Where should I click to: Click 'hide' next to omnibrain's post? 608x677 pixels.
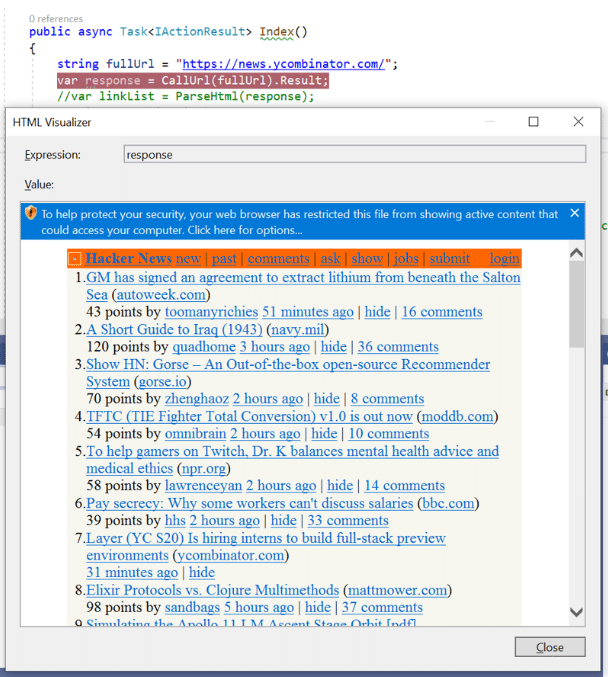(x=324, y=433)
